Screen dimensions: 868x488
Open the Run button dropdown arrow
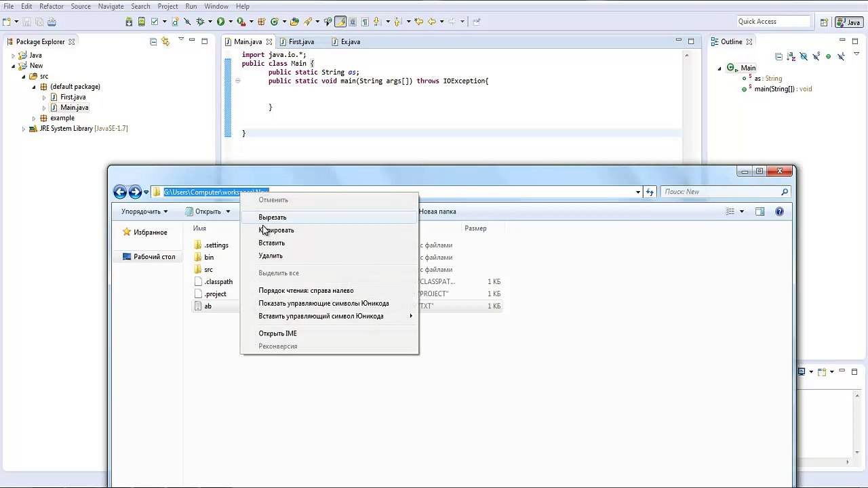point(231,22)
